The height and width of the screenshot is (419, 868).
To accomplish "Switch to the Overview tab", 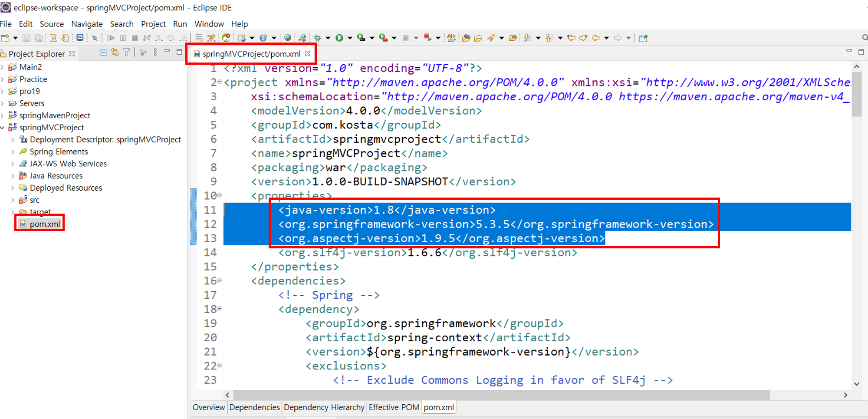I will tap(209, 407).
